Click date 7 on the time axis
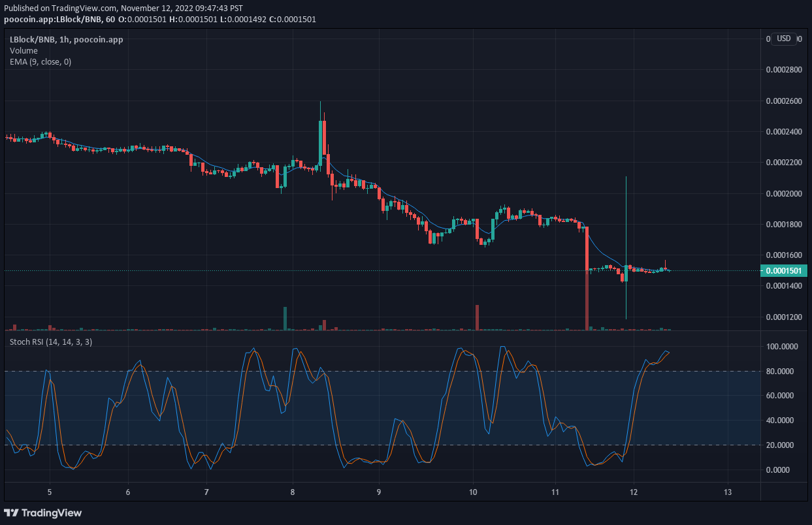The image size is (812, 525). click(x=206, y=492)
